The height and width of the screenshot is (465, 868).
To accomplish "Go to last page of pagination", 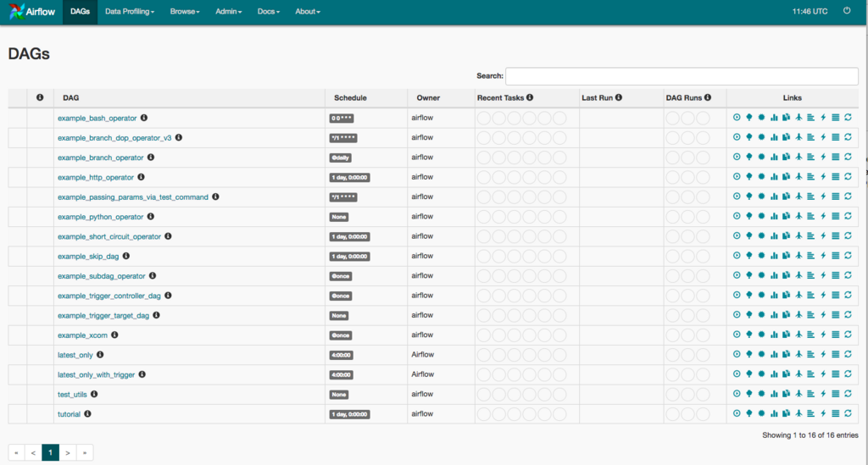I will 85,453.
